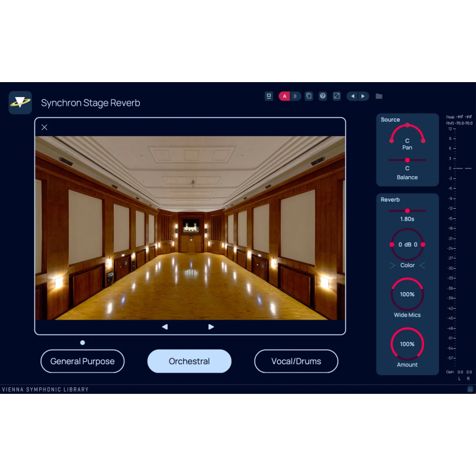Image resolution: width=476 pixels, height=476 pixels.
Task: Adjust the 1.80s reverb time slider
Action: [408, 210]
